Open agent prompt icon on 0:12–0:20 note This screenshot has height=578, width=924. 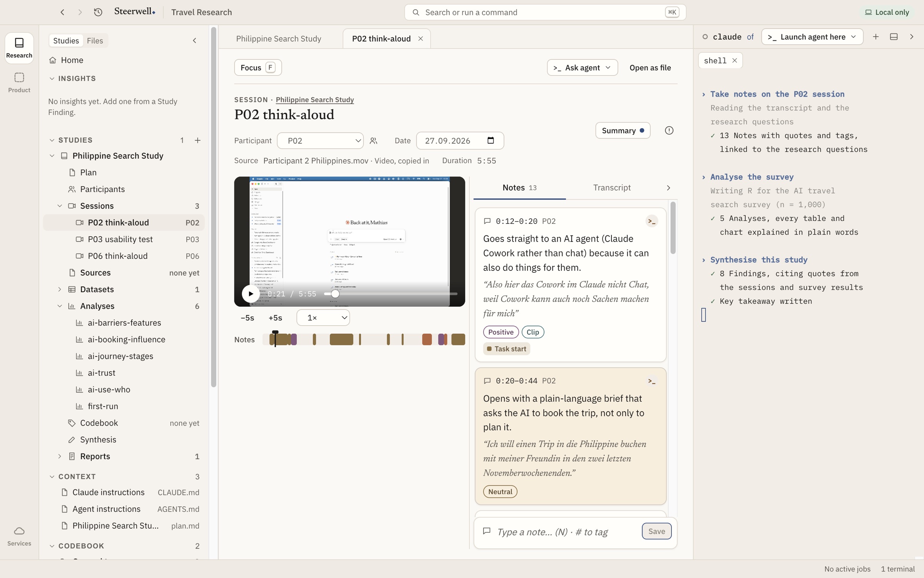[652, 221]
